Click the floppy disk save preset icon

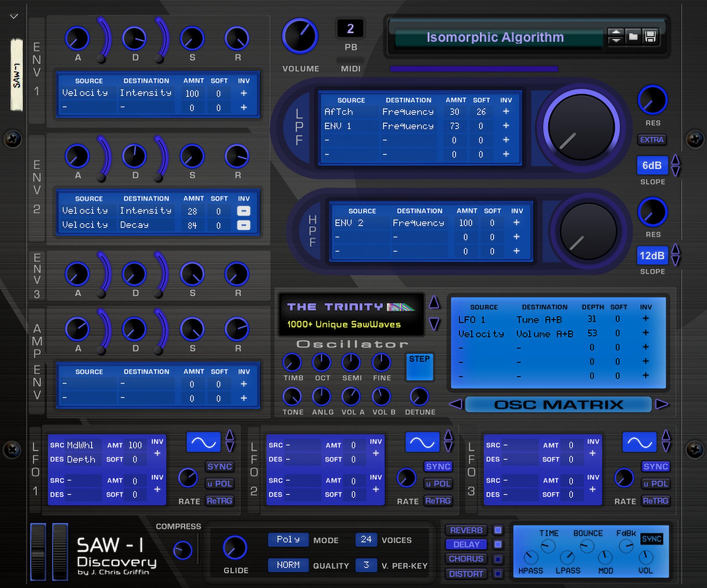tap(650, 36)
